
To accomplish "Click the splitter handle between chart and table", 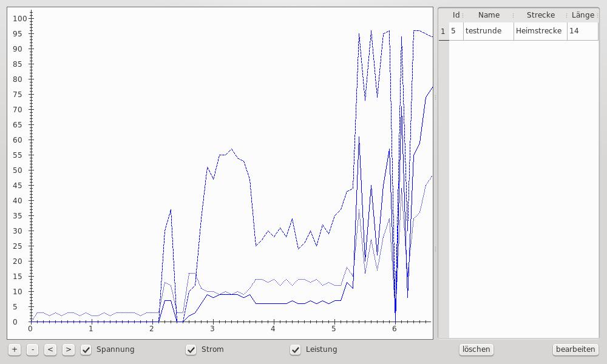I will (435, 173).
